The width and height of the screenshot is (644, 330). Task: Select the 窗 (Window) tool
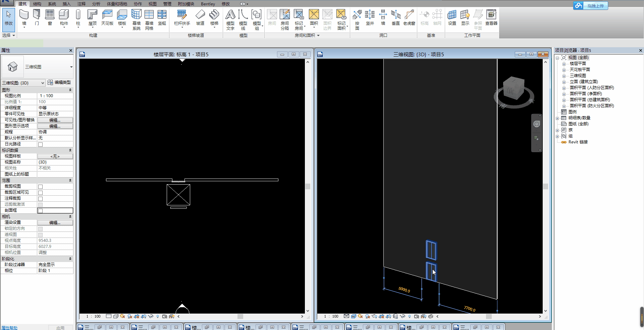(x=50, y=18)
